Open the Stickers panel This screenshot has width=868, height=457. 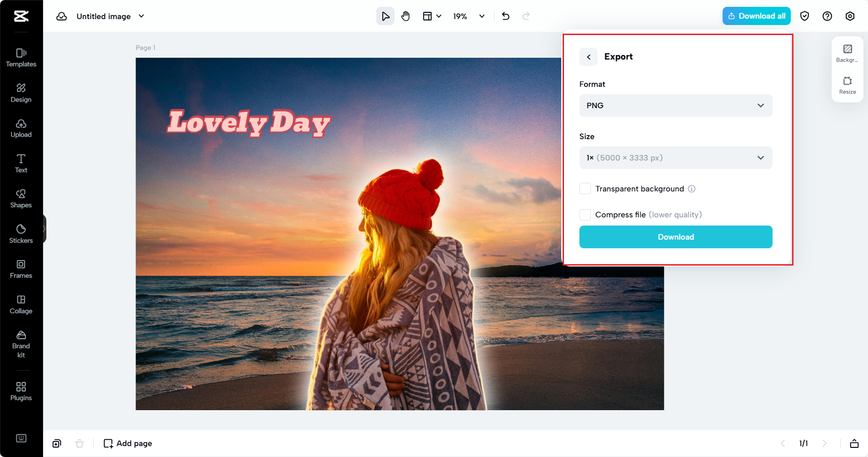tap(21, 234)
